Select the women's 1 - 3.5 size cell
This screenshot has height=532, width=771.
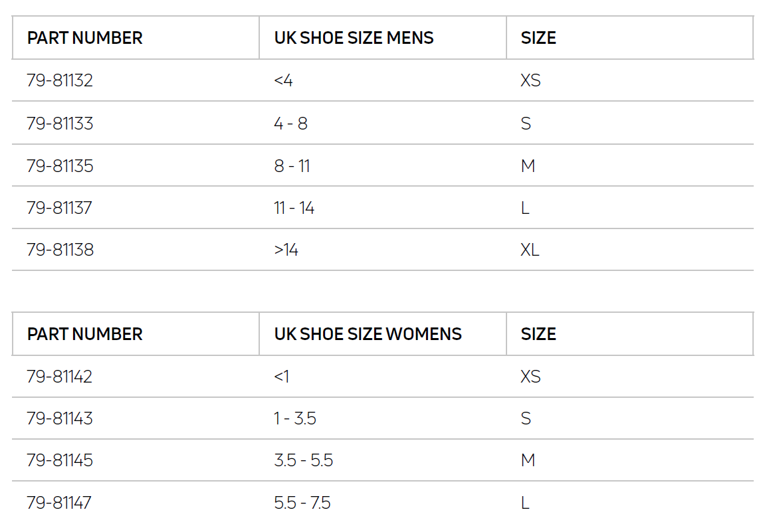(294, 418)
